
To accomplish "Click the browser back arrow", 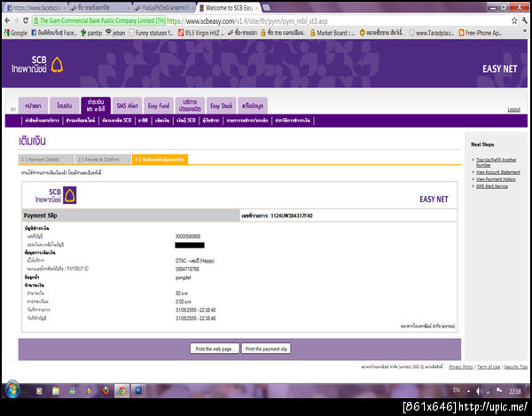I will click(x=7, y=20).
